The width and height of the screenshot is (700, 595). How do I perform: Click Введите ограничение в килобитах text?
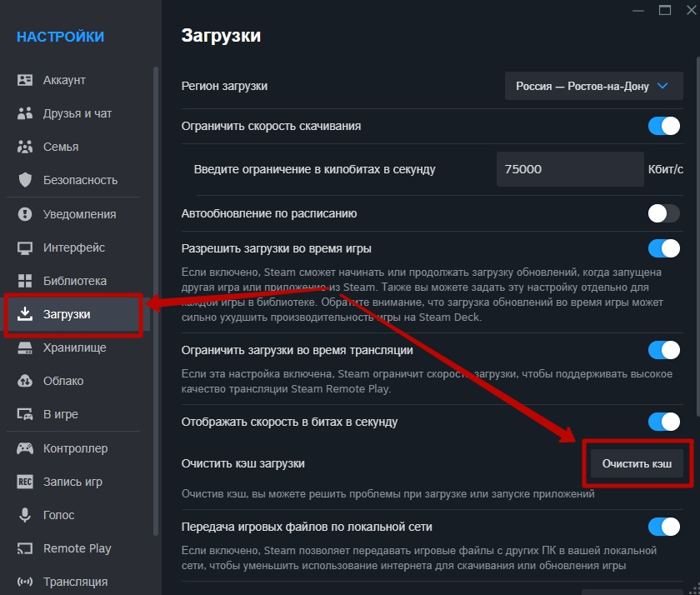click(x=314, y=169)
